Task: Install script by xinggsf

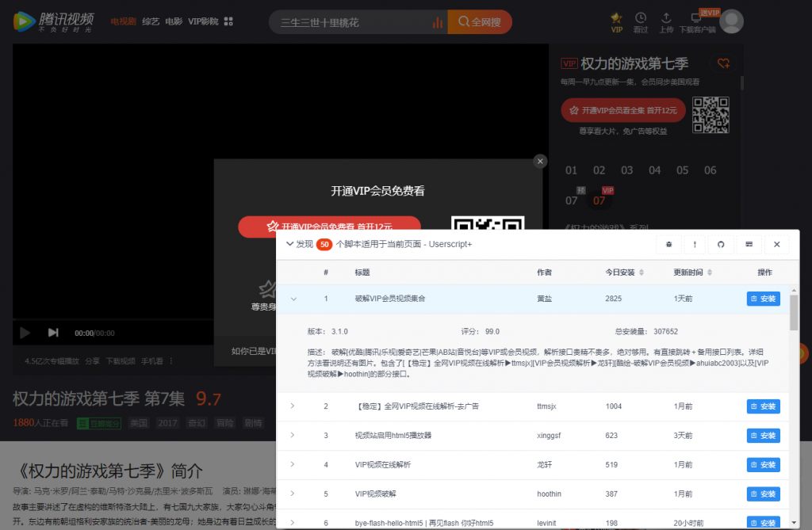Action: 764,435
